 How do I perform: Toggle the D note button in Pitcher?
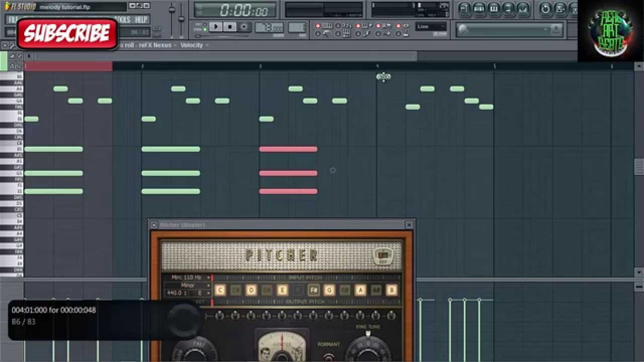[x=251, y=290]
